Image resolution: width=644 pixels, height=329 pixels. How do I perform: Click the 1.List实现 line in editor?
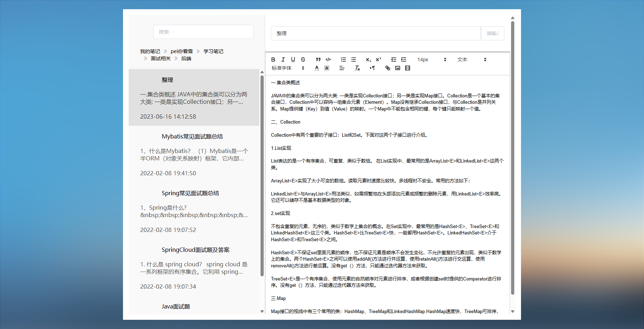281,148
